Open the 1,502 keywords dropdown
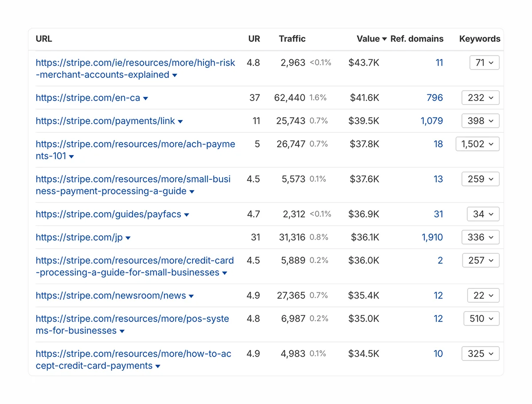This screenshot has height=404, width=532. click(x=477, y=144)
